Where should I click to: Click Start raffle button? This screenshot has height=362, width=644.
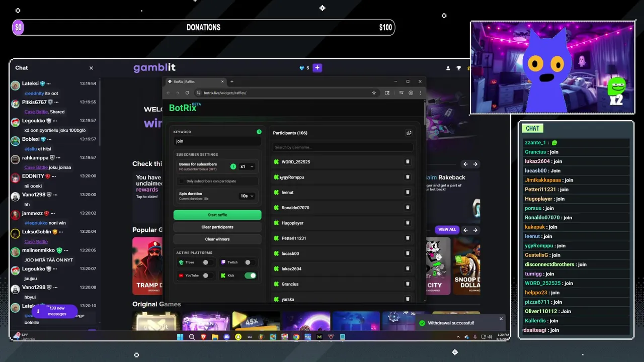point(217,215)
